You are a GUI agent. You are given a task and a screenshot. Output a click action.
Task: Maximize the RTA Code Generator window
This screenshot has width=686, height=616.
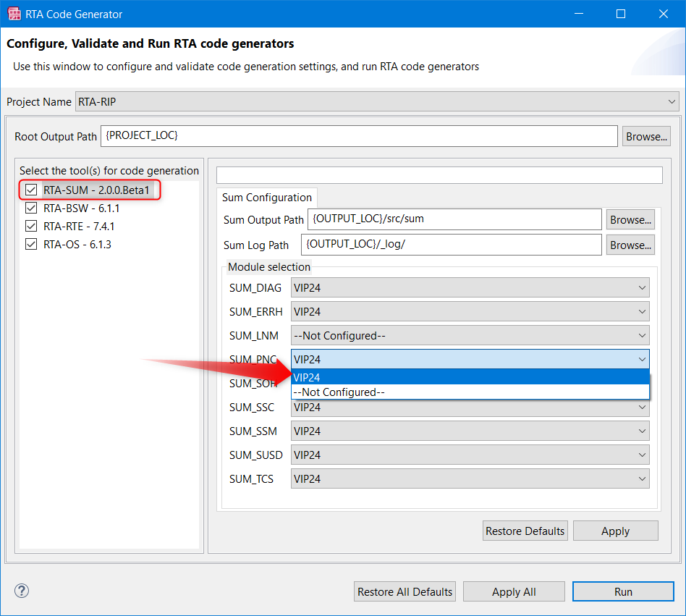(621, 14)
